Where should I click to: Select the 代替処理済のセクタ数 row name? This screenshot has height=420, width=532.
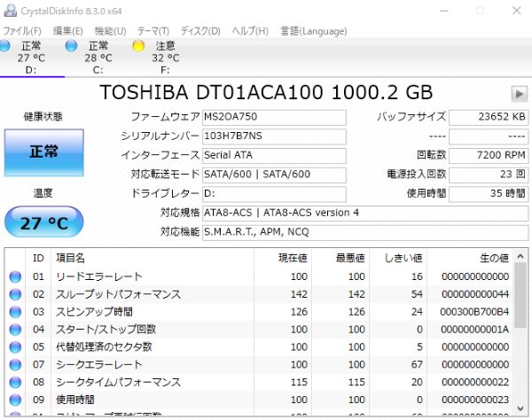104,347
